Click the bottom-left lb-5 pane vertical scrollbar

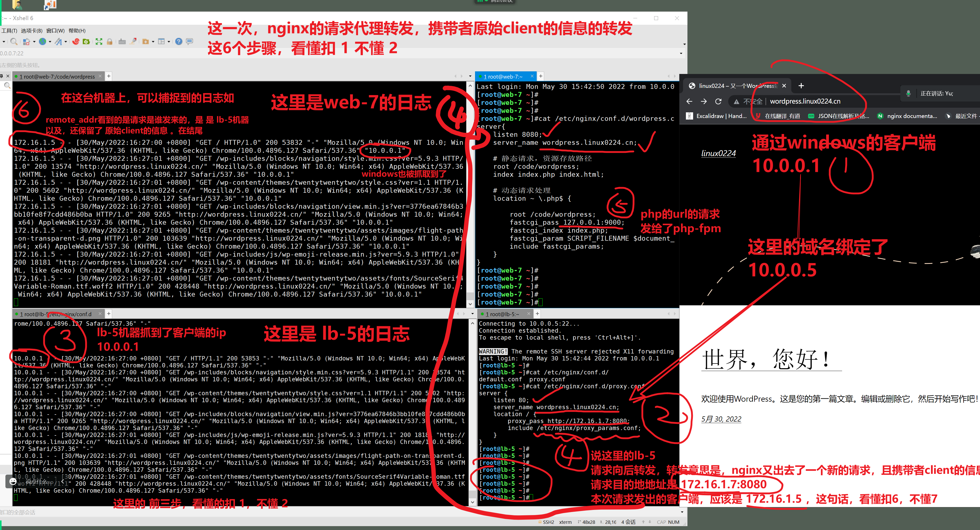pyautogui.click(x=472, y=412)
